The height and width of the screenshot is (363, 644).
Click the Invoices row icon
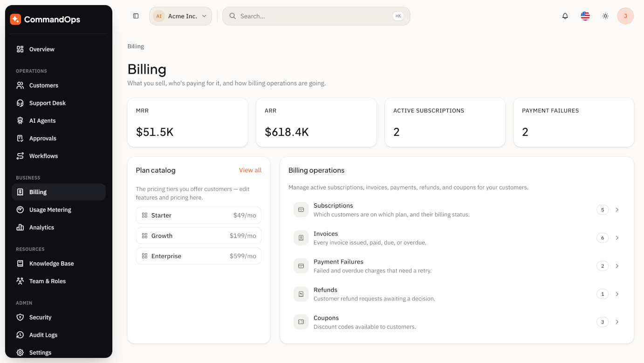[x=301, y=238]
